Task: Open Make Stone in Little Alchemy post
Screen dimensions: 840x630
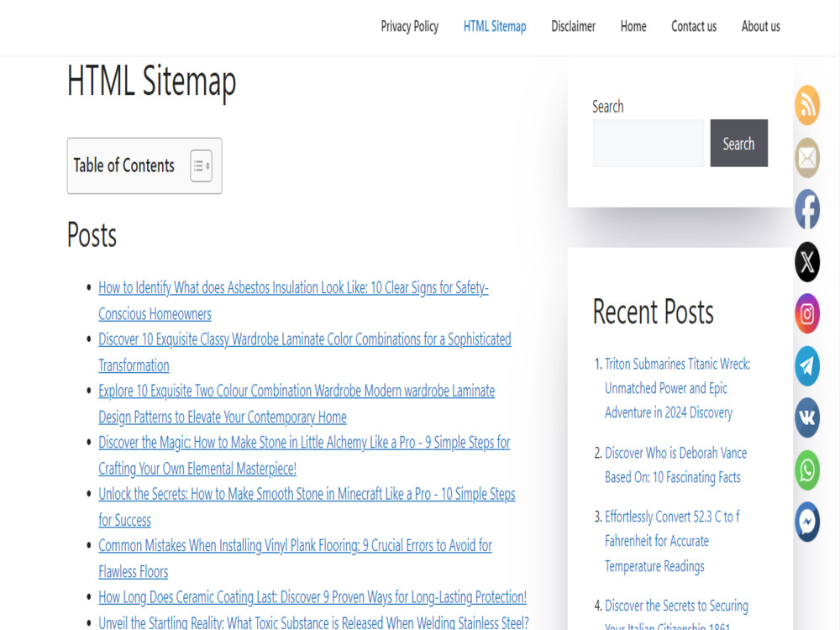Action: [304, 455]
